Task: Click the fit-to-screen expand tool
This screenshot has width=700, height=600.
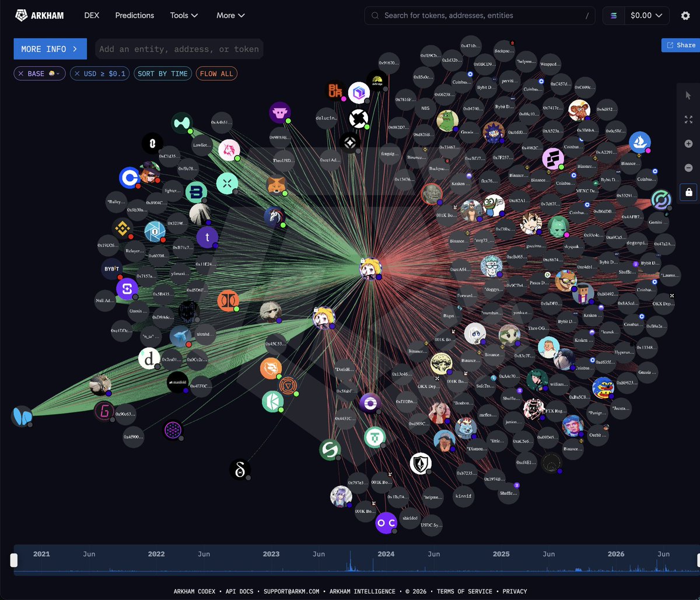Action: [688, 120]
